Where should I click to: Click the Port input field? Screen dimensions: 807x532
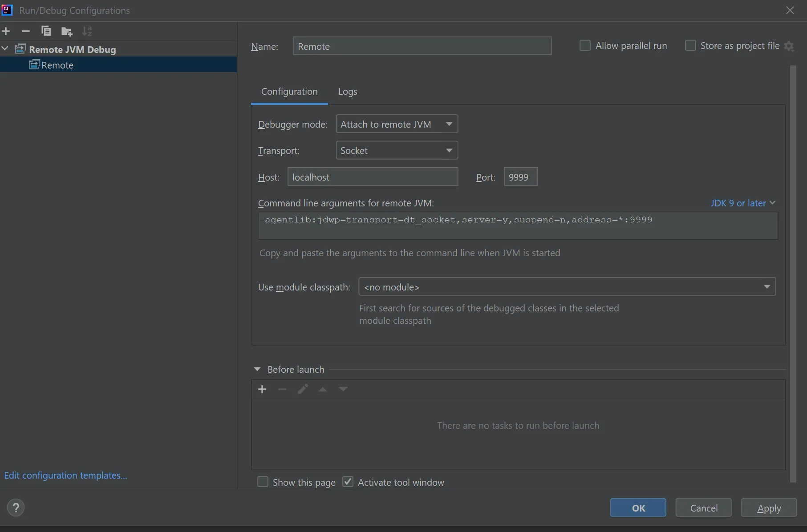(x=520, y=177)
